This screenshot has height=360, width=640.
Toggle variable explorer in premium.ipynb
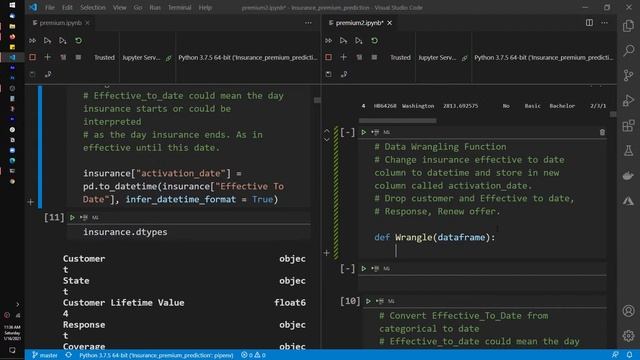click(x=78, y=57)
